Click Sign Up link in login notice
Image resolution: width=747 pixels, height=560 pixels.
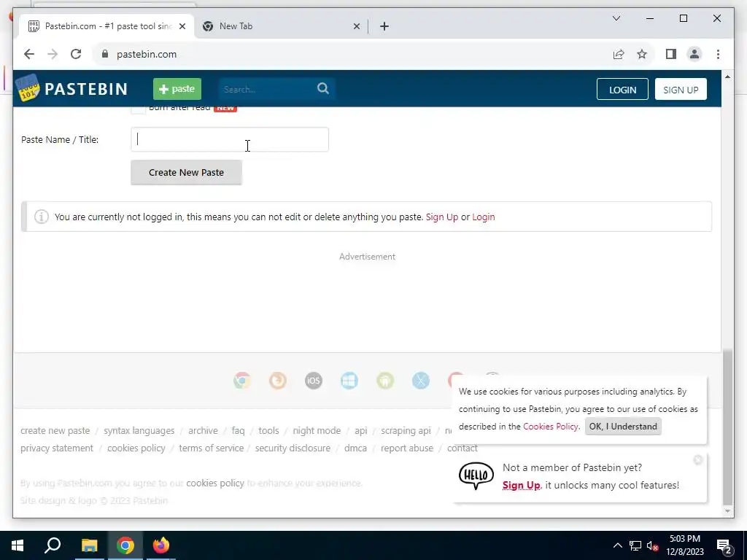[441, 217]
